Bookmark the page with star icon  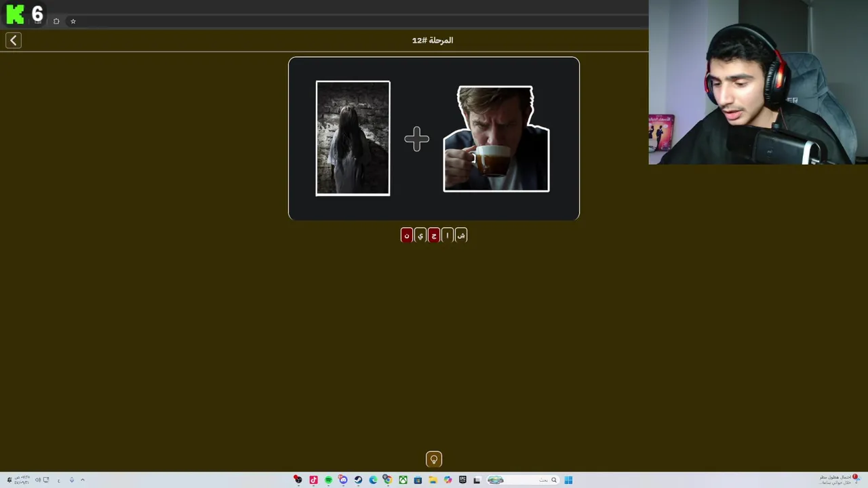pos(73,21)
